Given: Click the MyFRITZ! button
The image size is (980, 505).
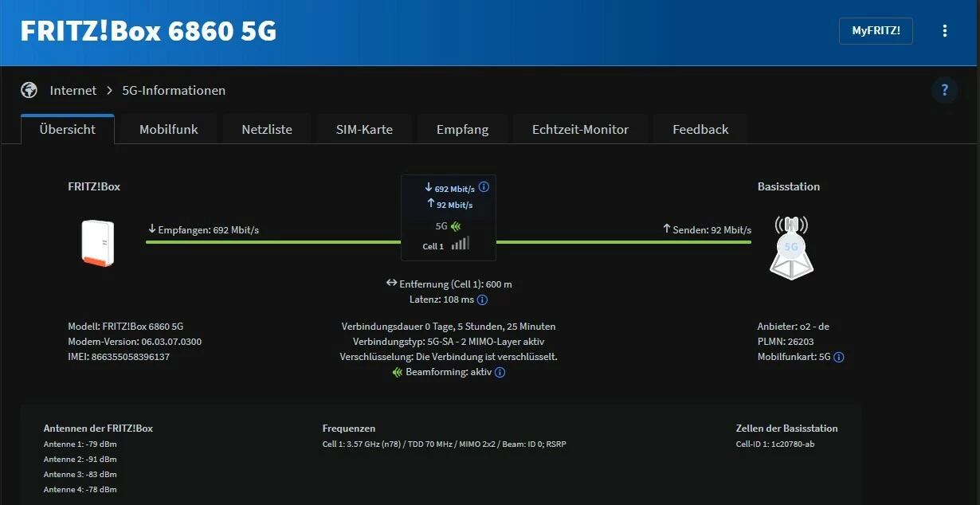Looking at the screenshot, I should click(876, 31).
